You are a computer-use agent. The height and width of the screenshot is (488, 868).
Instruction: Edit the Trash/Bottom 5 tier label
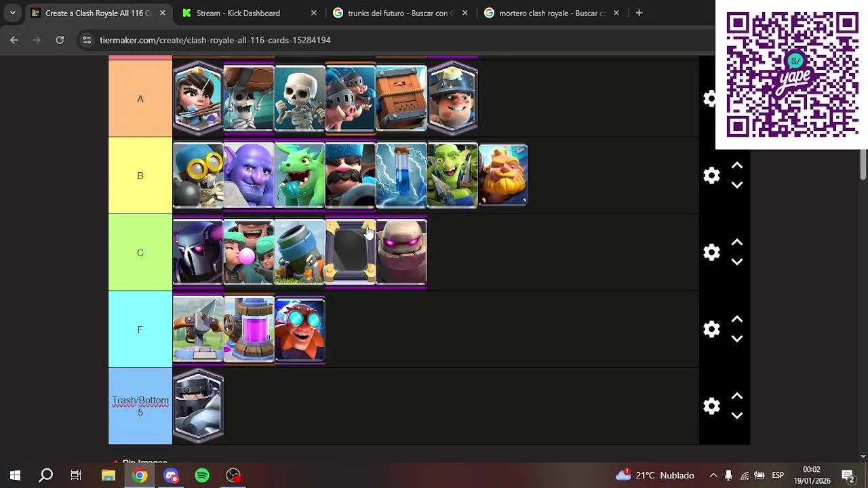140,406
